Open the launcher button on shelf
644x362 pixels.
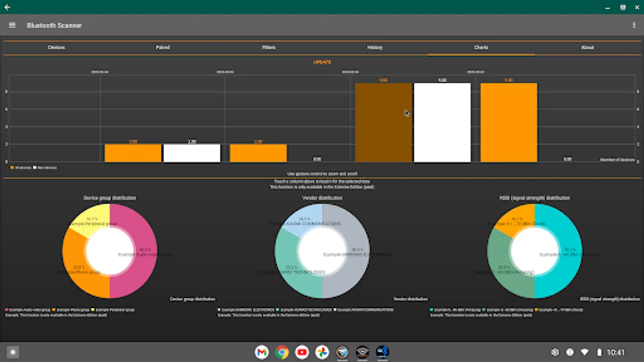(x=12, y=352)
